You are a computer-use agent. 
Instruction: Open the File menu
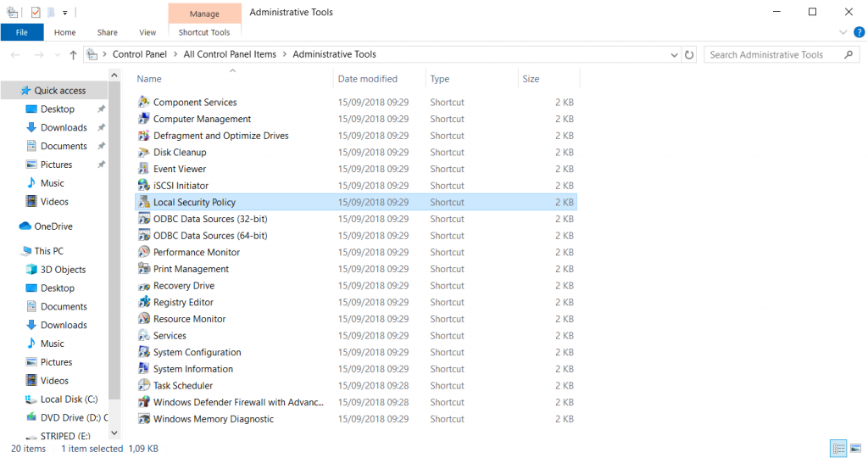pos(21,32)
